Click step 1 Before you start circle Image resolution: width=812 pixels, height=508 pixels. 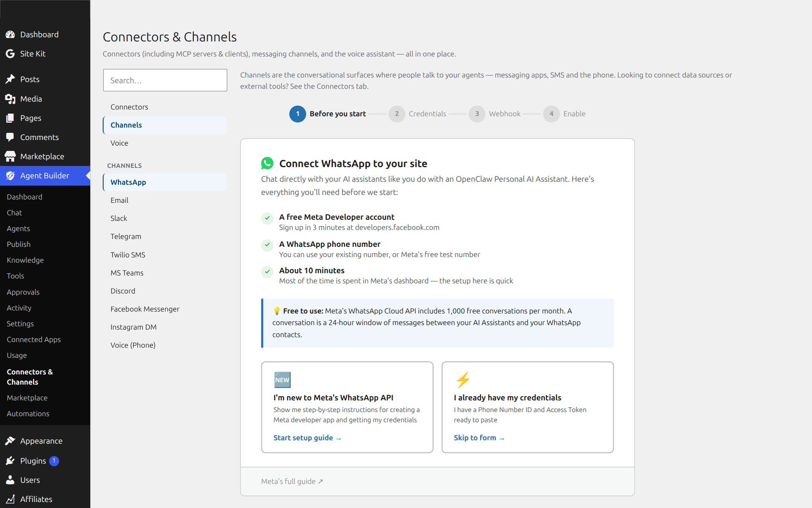pos(297,114)
